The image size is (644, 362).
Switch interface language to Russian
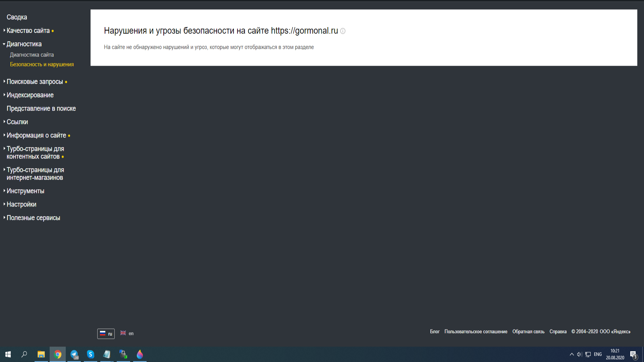pyautogui.click(x=106, y=334)
